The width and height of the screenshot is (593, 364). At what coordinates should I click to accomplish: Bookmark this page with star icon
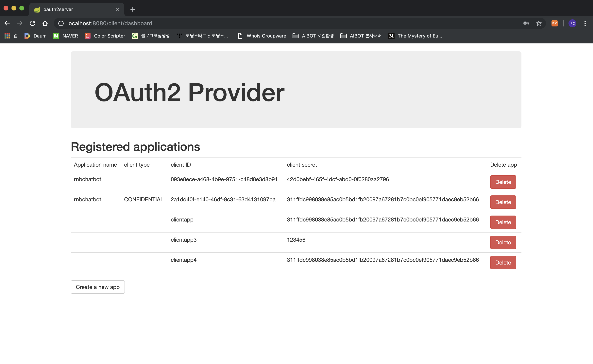[538, 23]
